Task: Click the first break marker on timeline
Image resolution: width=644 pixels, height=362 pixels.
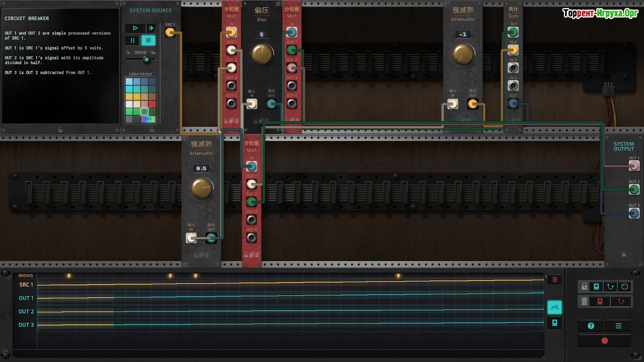Action: click(x=69, y=276)
